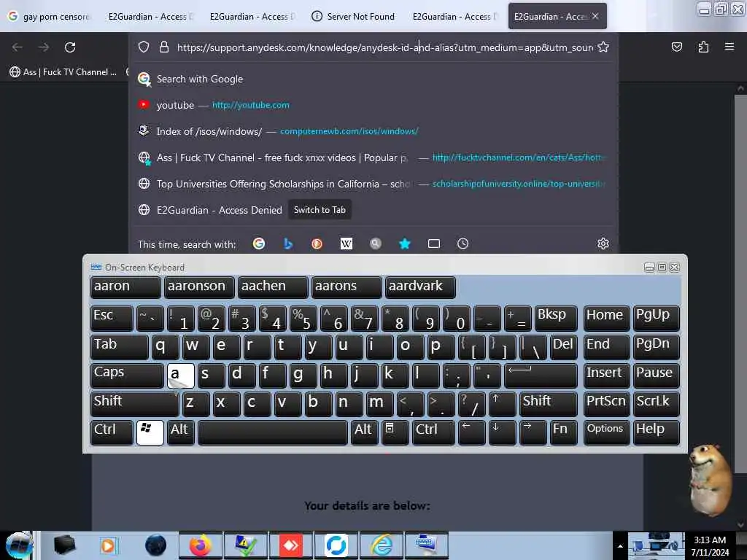Toggle the right Alt key
Image resolution: width=747 pixels, height=560 pixels.
click(x=365, y=432)
